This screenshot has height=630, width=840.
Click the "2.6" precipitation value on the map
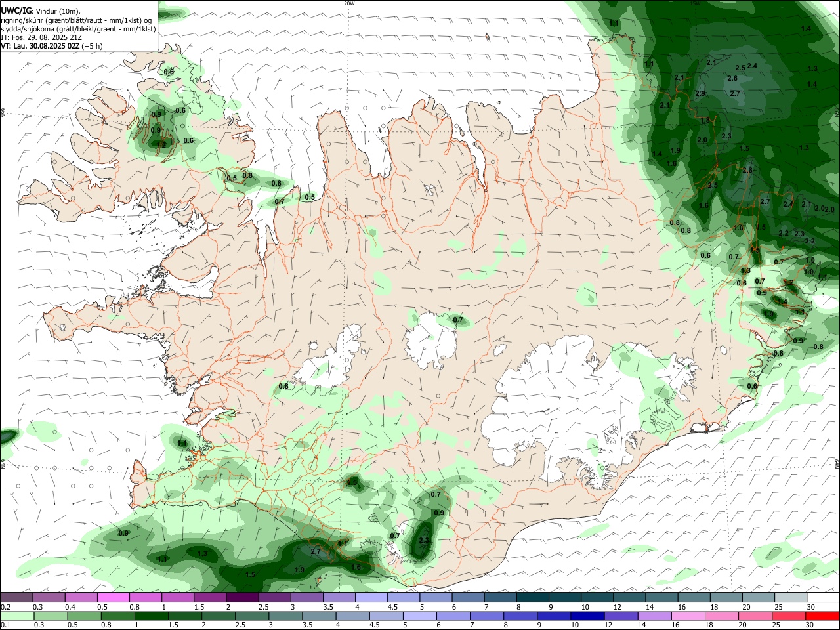point(732,79)
